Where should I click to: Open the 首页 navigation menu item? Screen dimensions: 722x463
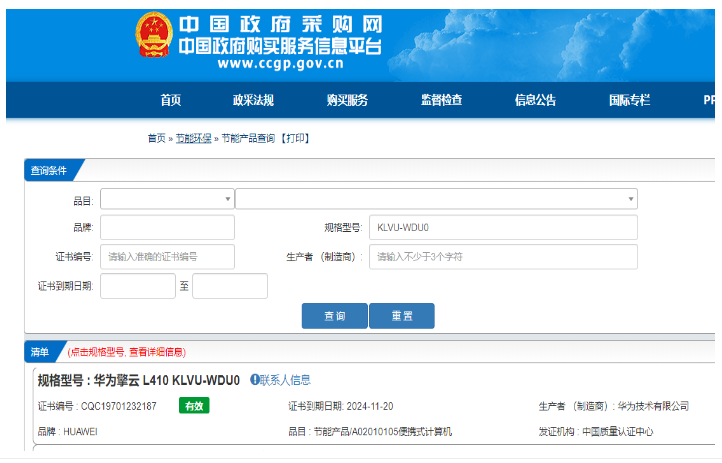pyautogui.click(x=171, y=100)
